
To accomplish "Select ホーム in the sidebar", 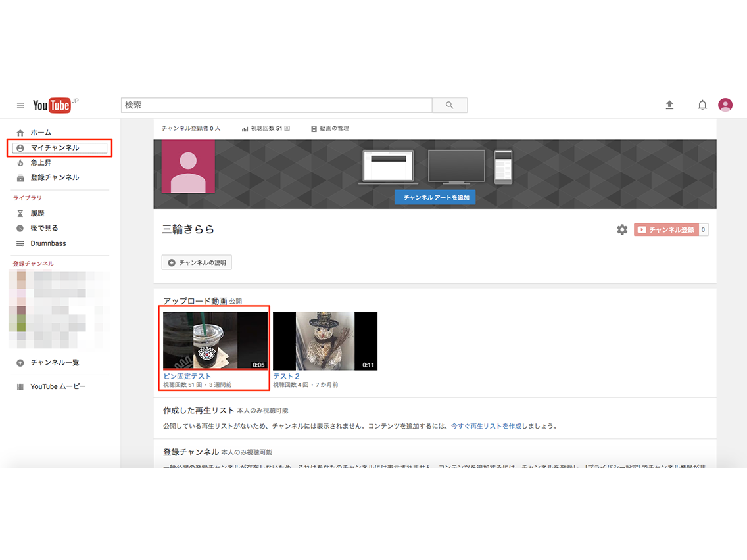I will coord(41,133).
